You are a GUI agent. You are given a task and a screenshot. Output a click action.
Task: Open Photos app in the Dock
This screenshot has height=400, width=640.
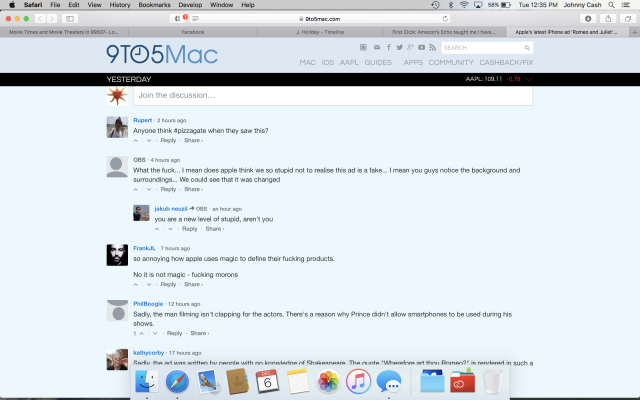coord(328,382)
